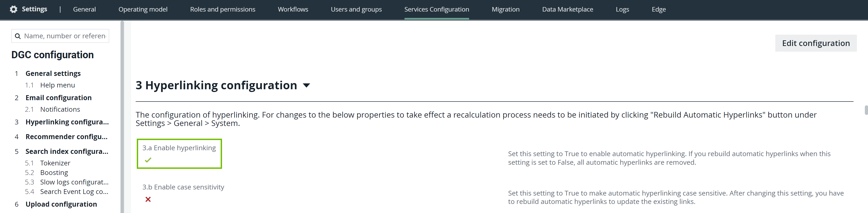Toggle the Enable case sensitivity cross
Screen dimensions: 868x213
click(x=148, y=199)
